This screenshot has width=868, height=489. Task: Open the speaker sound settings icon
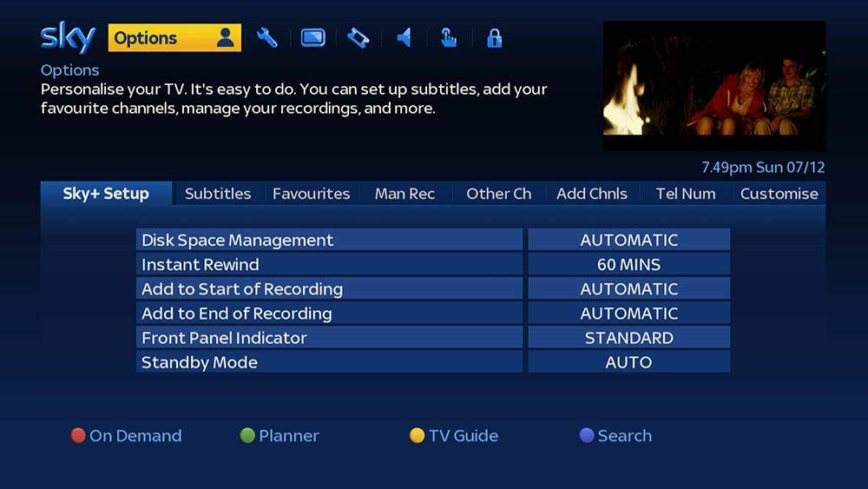click(404, 38)
